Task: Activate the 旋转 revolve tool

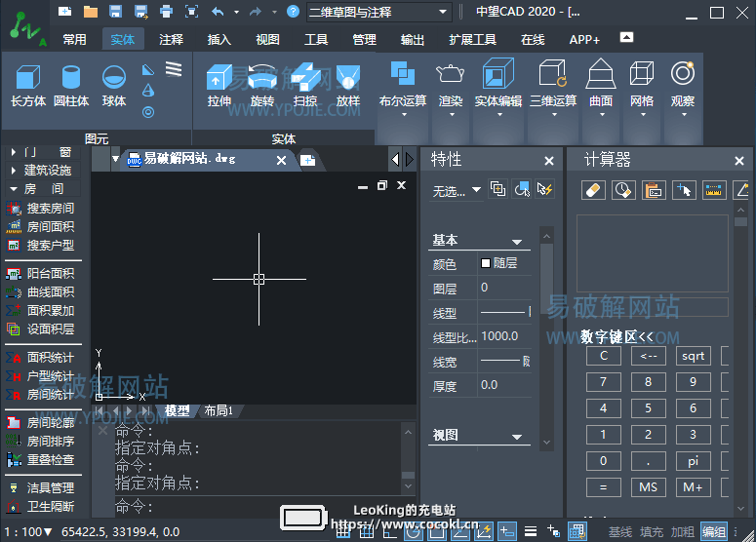Action: click(262, 86)
